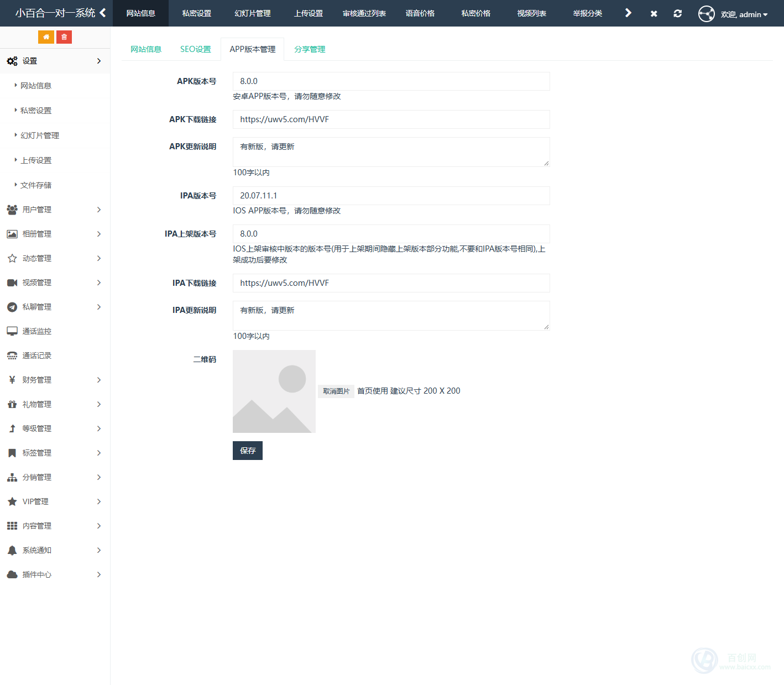Collapse the 设置 sidebar section chevron
Screen dimensions: 784x685
coord(99,61)
